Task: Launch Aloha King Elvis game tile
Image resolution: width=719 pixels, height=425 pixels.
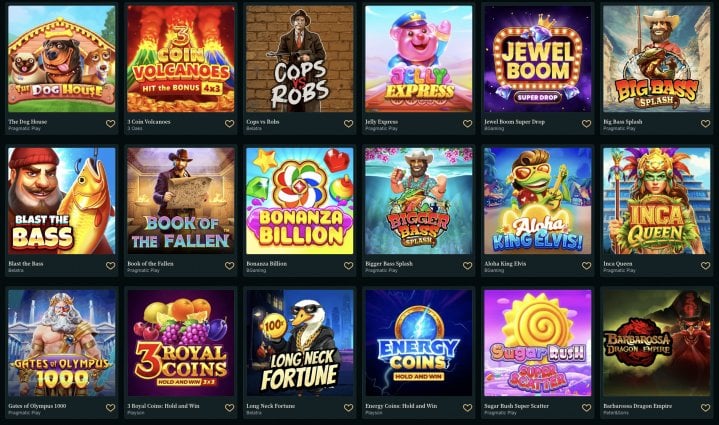Action: [x=537, y=201]
